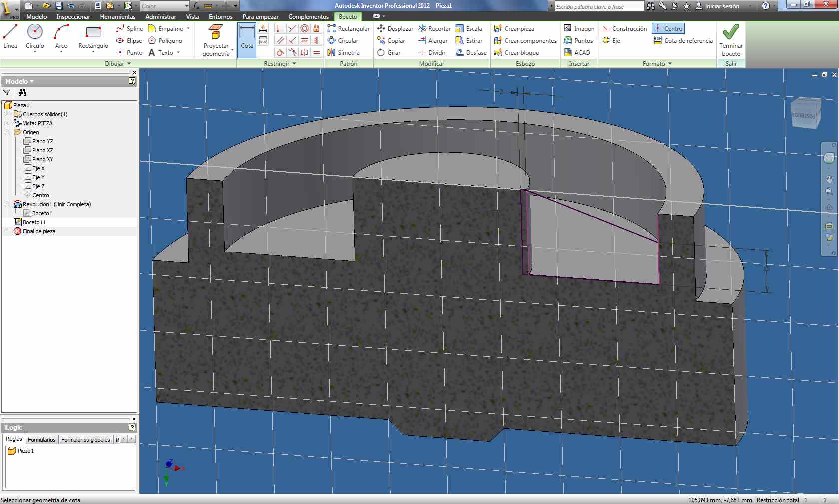Toggle Construcción line format
839x504 pixels.
pos(624,29)
